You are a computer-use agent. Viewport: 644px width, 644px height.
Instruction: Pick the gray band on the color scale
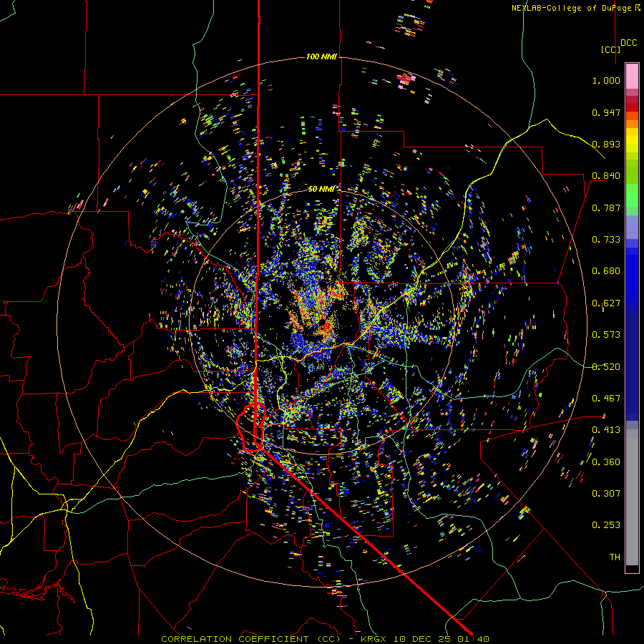coord(632,497)
